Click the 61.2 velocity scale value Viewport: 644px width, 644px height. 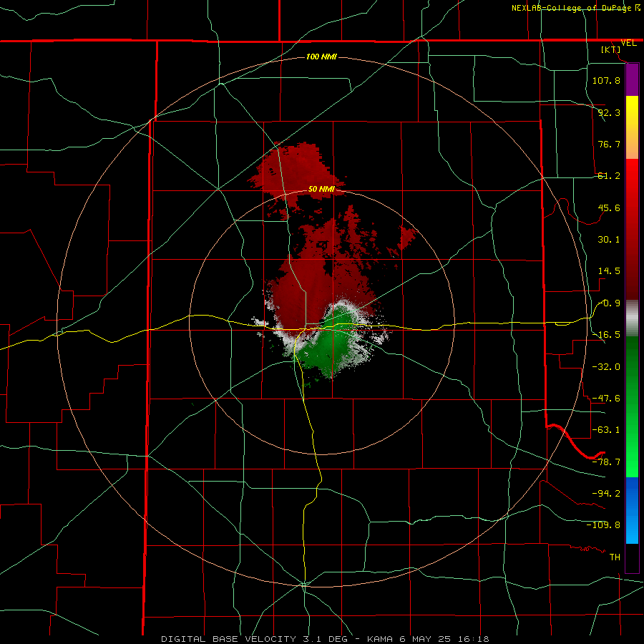pyautogui.click(x=609, y=176)
